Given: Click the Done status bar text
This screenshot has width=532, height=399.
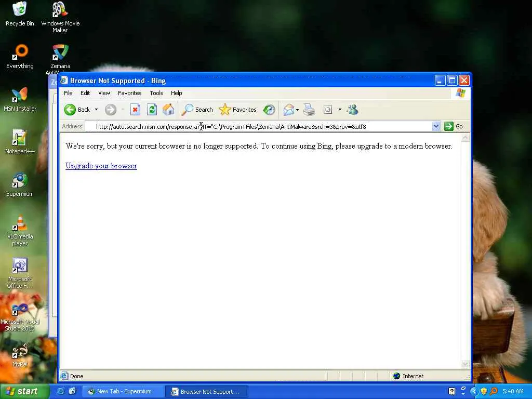Looking at the screenshot, I should pyautogui.click(x=77, y=376).
